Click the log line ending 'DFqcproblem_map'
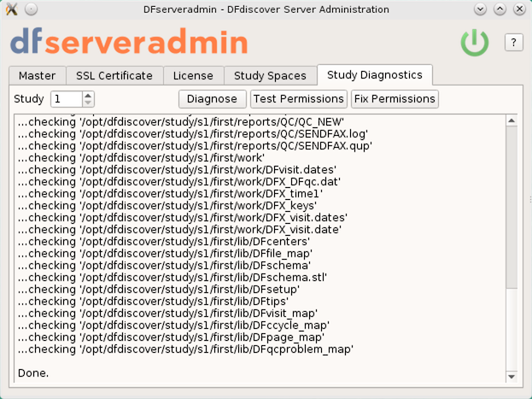532x399 pixels. pos(185,349)
